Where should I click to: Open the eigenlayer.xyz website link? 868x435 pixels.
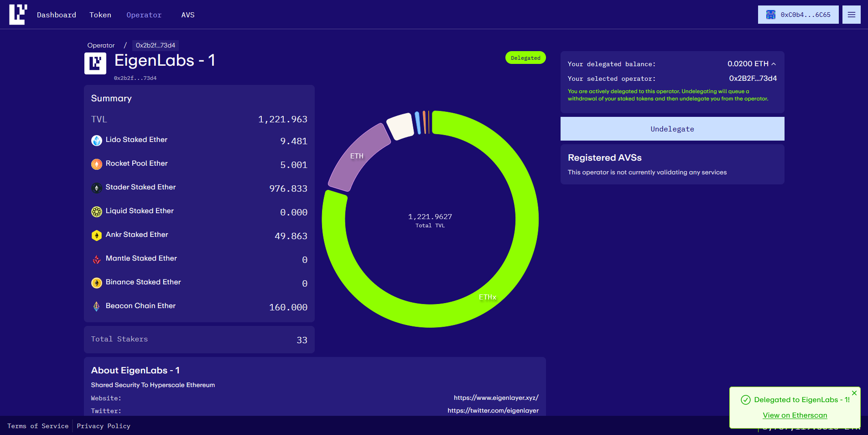(x=496, y=398)
